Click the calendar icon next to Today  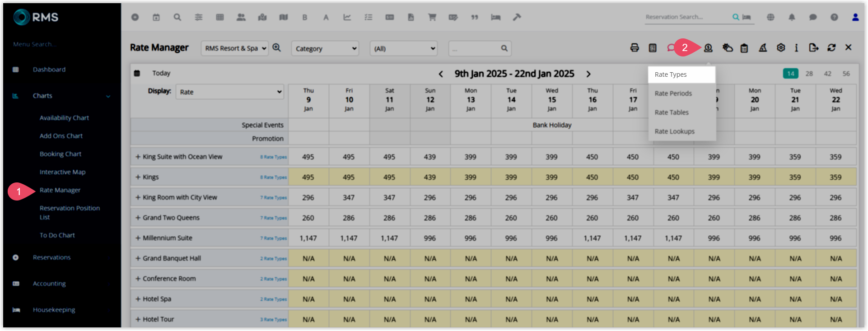pos(137,73)
